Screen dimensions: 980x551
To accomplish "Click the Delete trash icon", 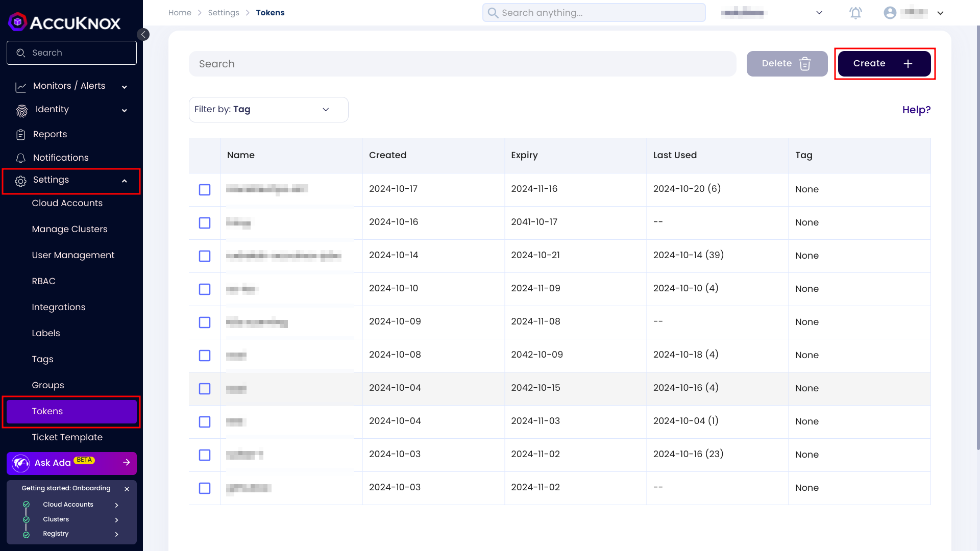I will pos(805,64).
